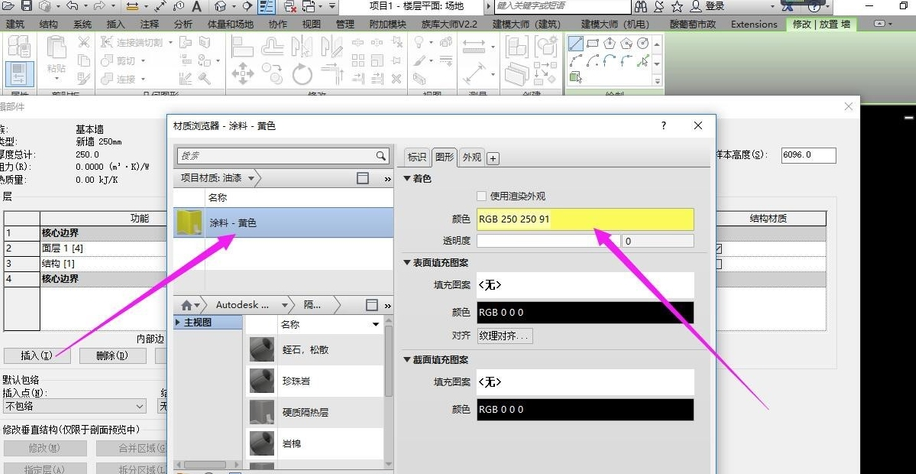Image resolution: width=916 pixels, height=474 pixels.
Task: Switch to the 外观 tab
Action: [x=471, y=157]
